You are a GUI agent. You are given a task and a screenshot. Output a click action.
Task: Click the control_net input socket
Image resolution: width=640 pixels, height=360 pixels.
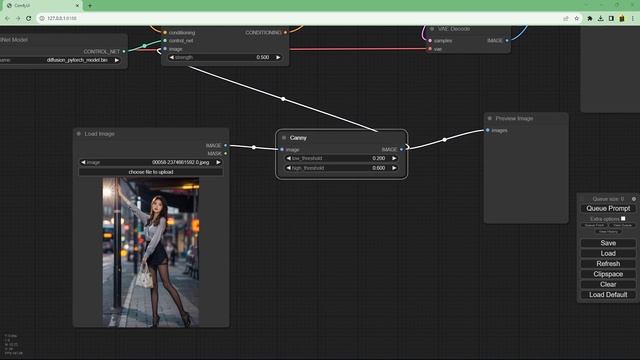point(165,40)
